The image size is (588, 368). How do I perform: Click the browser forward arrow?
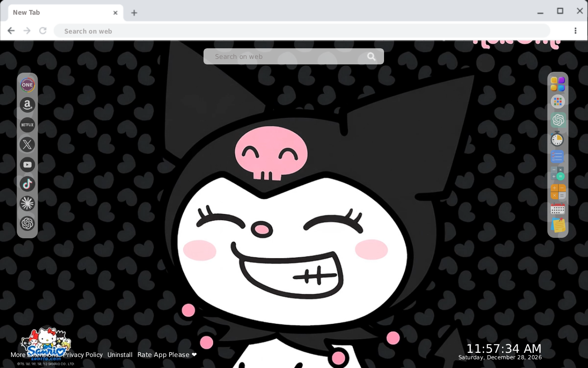click(27, 31)
